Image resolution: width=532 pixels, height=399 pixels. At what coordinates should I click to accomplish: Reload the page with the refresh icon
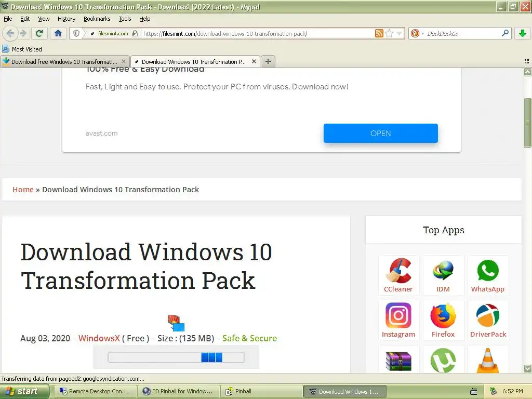39,33
